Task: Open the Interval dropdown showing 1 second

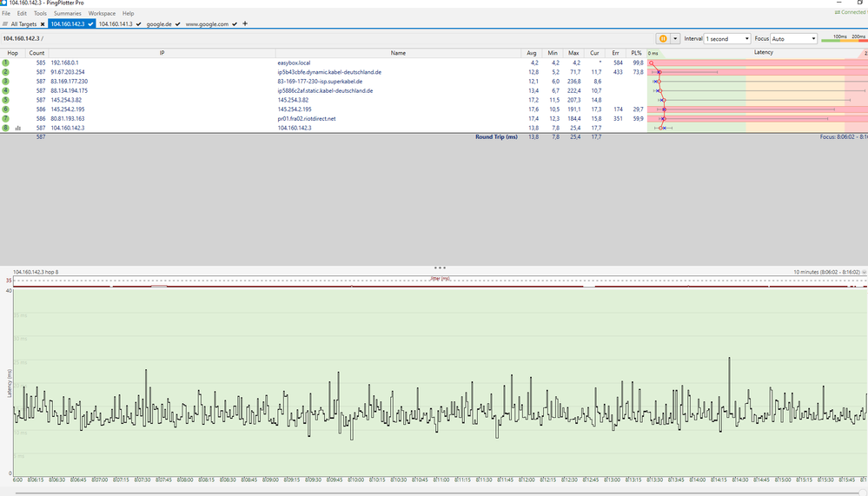Action: pos(727,39)
